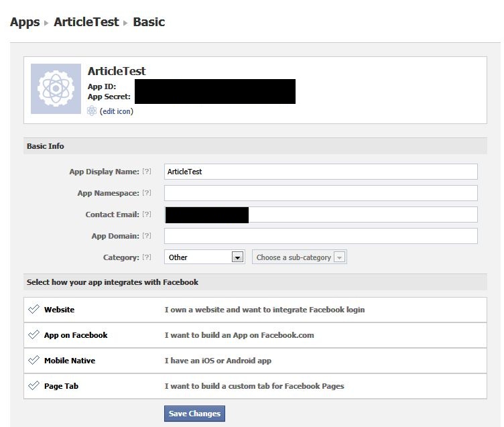Click the Mobile Native checkmark icon

coord(34,360)
